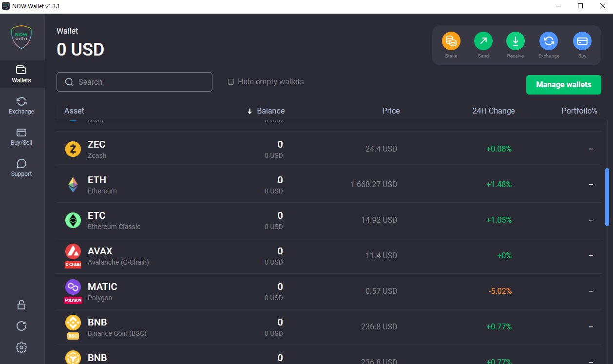Click the 11.4 USD AVAX price
The image size is (613, 364).
click(x=381, y=255)
